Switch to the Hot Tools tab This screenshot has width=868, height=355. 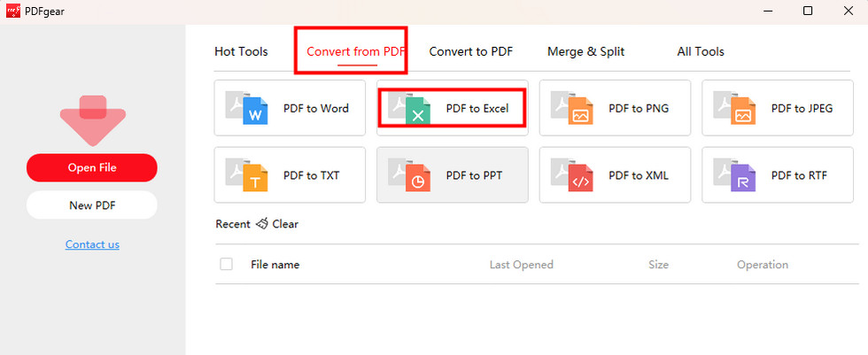click(x=241, y=51)
